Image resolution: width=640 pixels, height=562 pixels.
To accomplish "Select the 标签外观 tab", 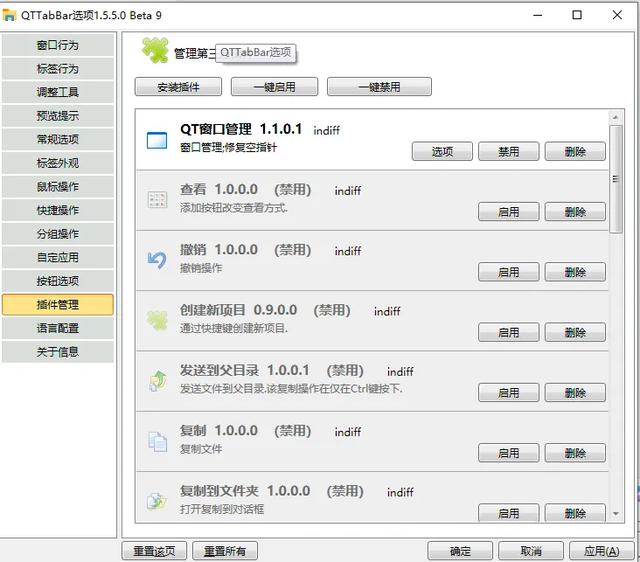I will 58,163.
